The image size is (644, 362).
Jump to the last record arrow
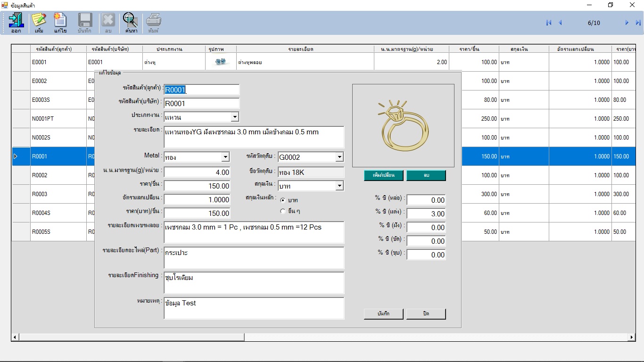(x=638, y=23)
